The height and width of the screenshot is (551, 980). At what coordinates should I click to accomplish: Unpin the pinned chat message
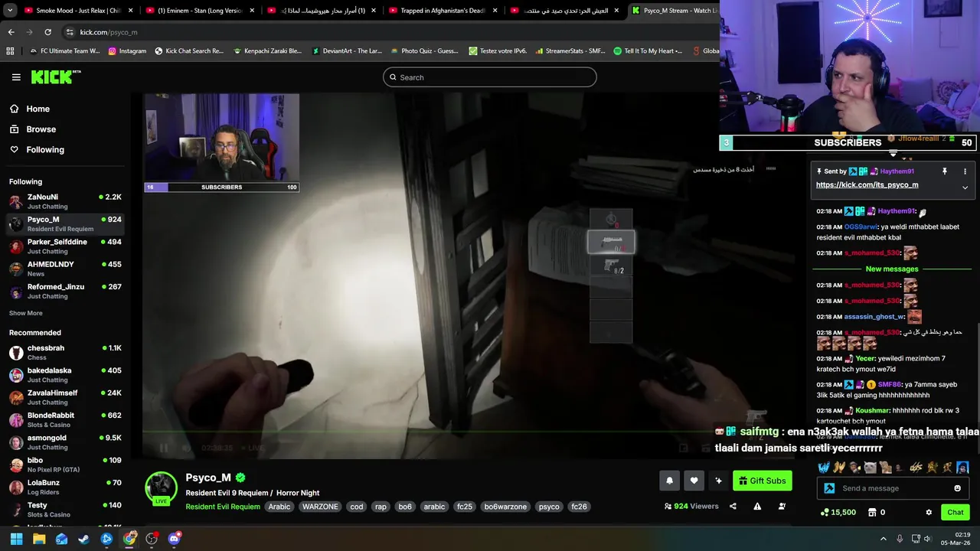tap(945, 171)
